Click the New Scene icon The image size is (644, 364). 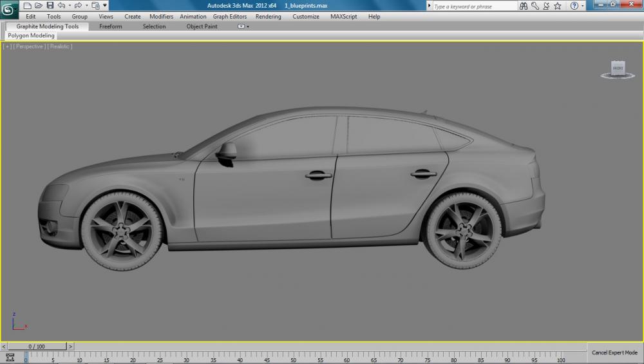click(27, 6)
